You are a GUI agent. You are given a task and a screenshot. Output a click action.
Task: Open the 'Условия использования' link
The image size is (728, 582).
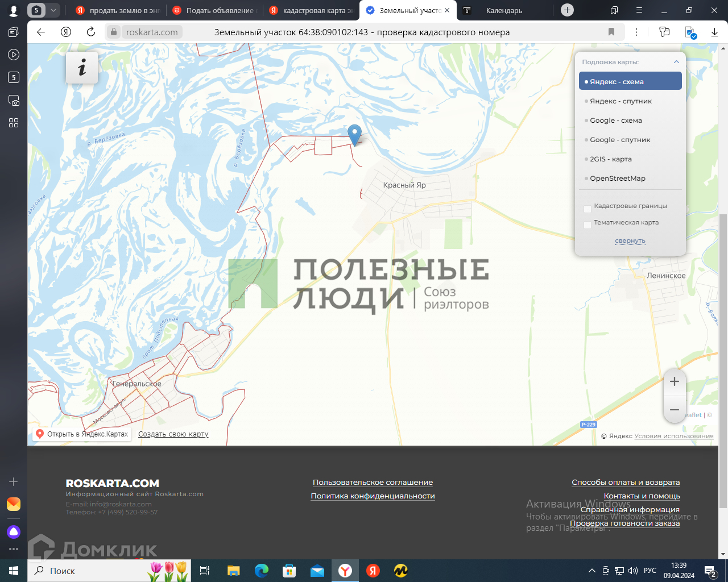click(674, 436)
